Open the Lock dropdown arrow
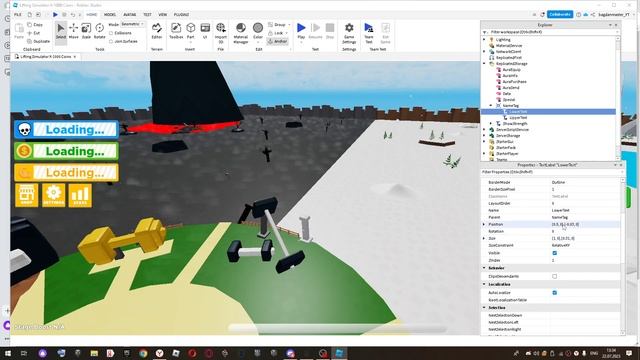Viewport: 640px width, 360px height. coord(287,33)
